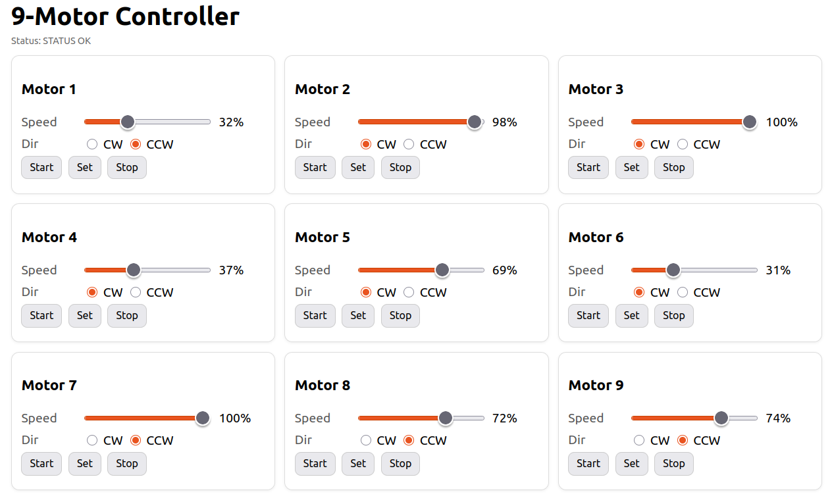This screenshot has width=832, height=504.
Task: Start Motor 9
Action: pos(588,463)
